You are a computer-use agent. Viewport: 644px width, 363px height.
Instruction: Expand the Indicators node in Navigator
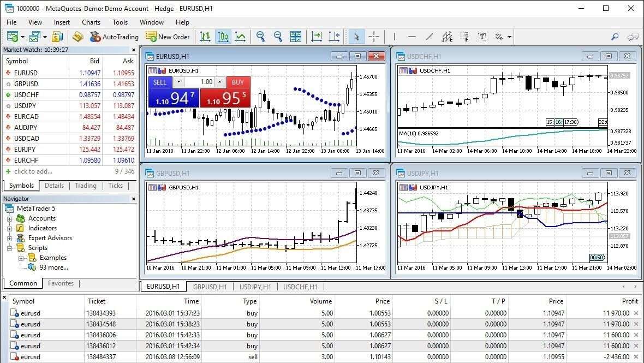pos(9,229)
